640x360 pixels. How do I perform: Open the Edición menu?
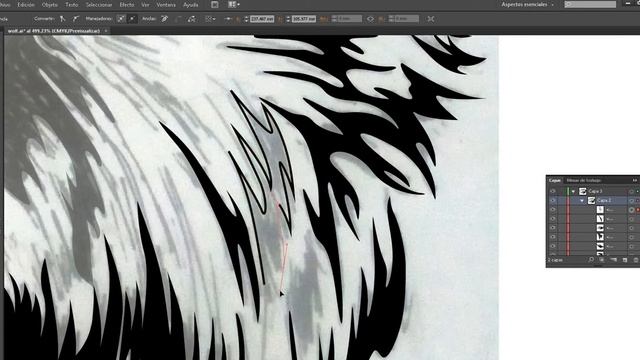[26, 5]
